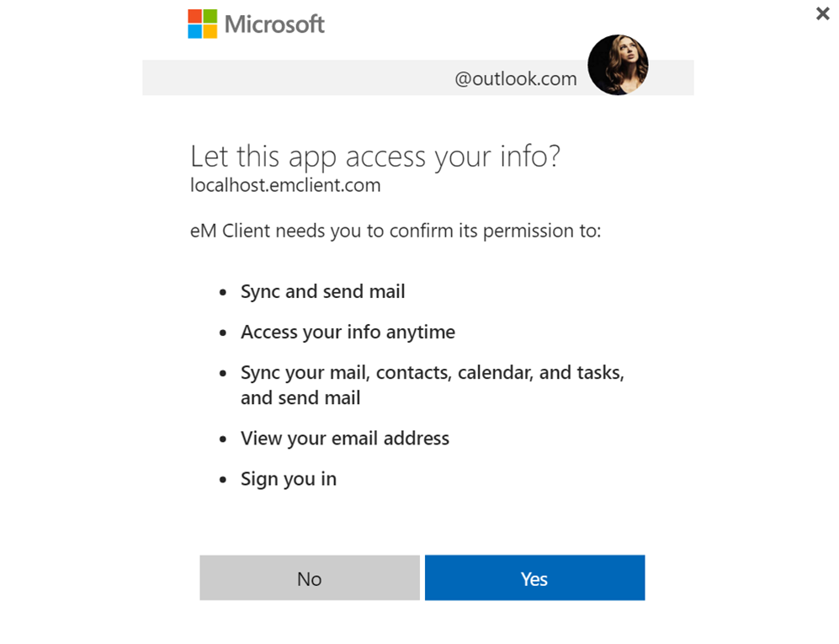Click the Microsoft logo
The image size is (839, 644).
pos(257,24)
